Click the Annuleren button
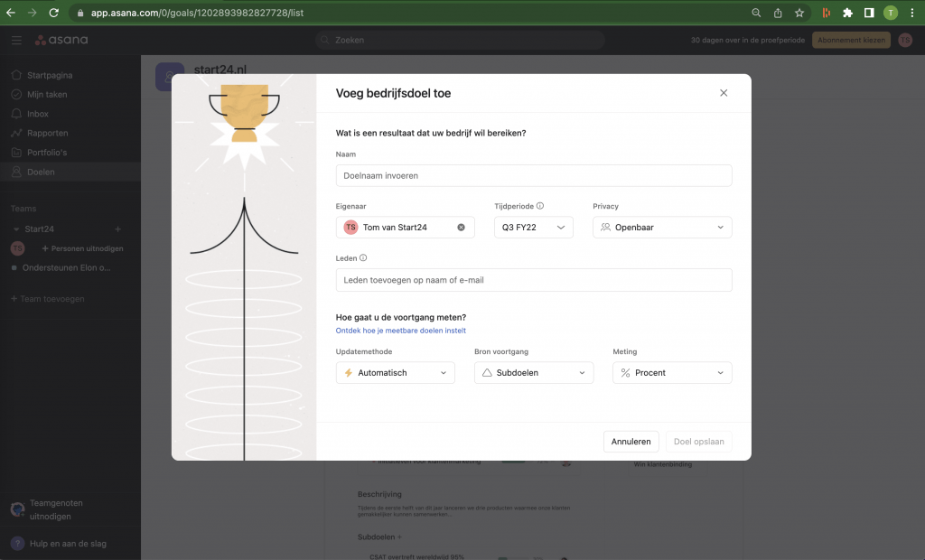The image size is (925, 560). [x=631, y=442]
